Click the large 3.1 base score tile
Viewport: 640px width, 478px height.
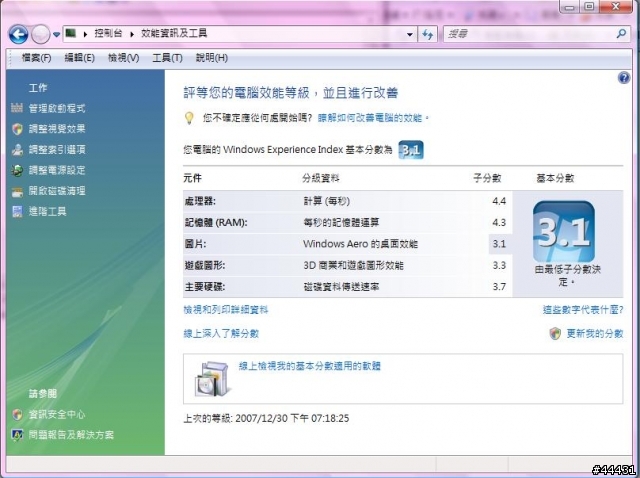coord(564,231)
